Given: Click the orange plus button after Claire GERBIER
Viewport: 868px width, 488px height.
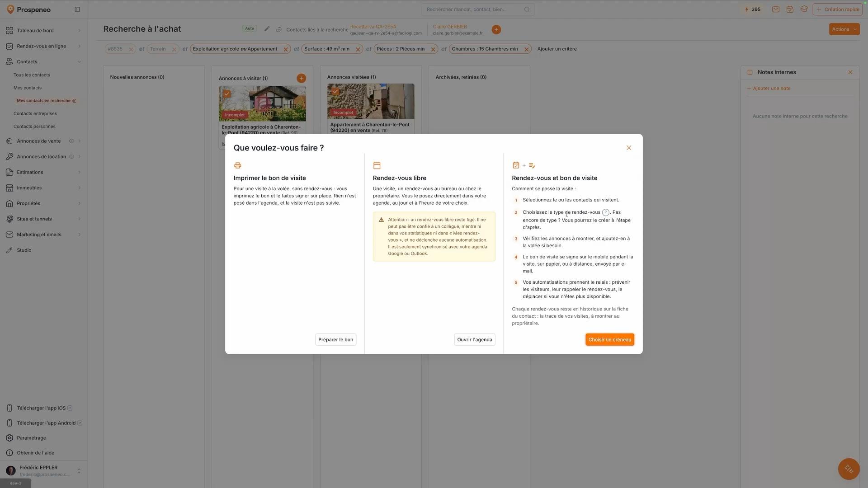Looking at the screenshot, I should (496, 30).
